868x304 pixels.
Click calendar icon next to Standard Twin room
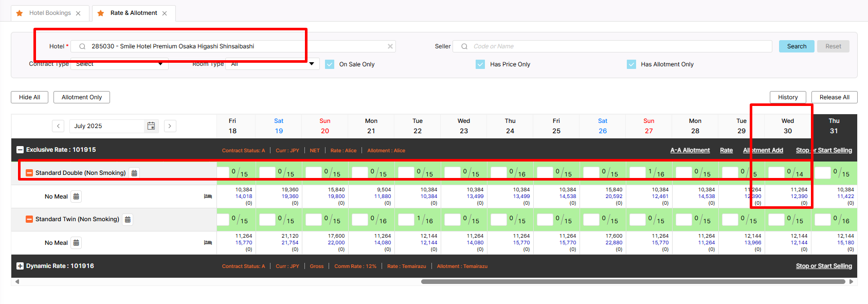click(128, 220)
